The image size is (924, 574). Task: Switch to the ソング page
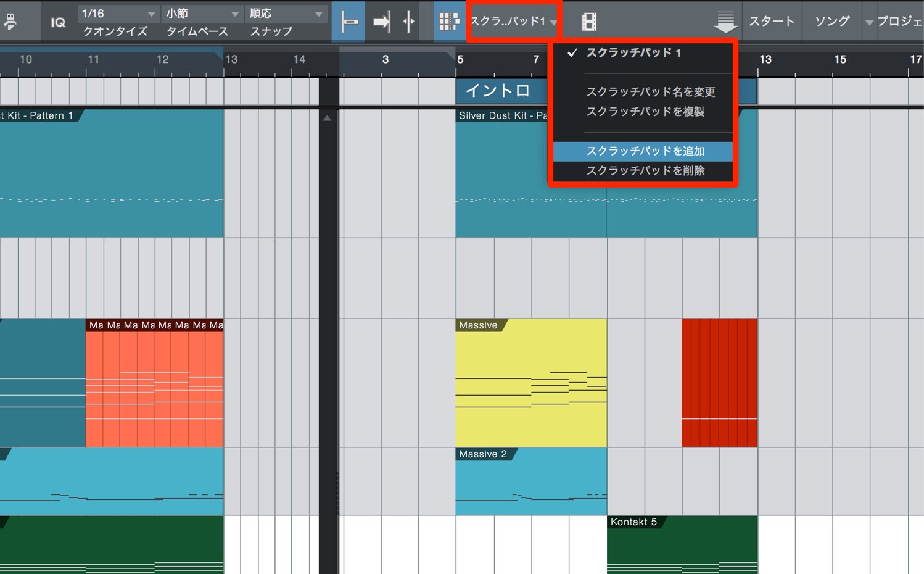(832, 21)
